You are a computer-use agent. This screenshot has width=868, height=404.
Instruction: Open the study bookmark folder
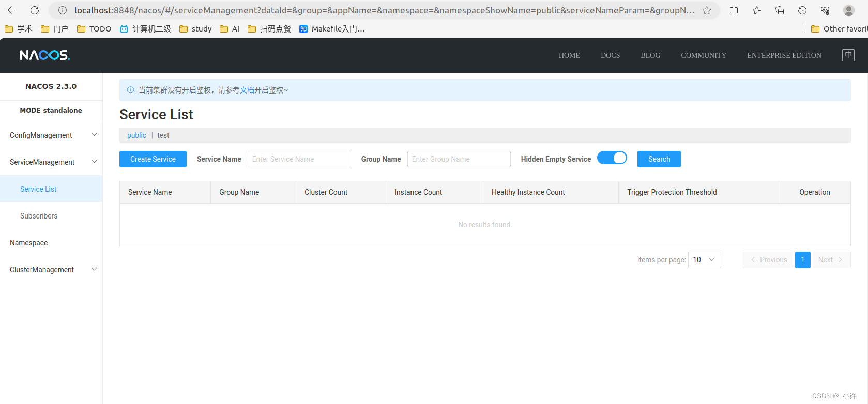pos(195,29)
